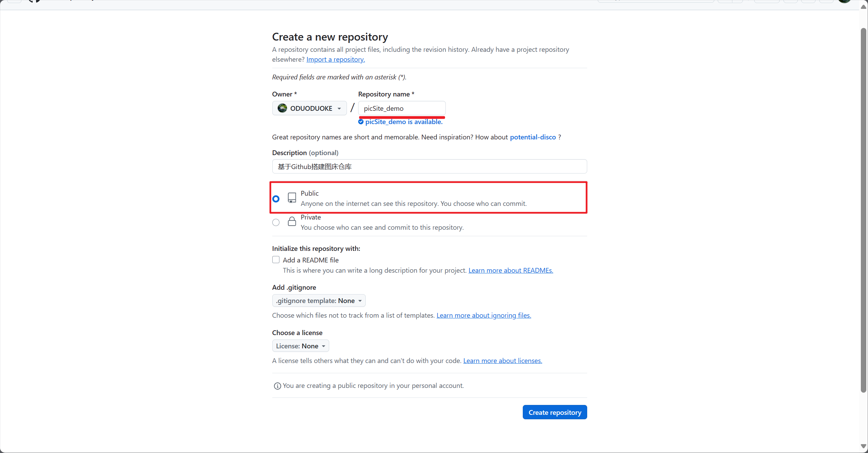
Task: Click the Repository name input field
Action: click(402, 108)
